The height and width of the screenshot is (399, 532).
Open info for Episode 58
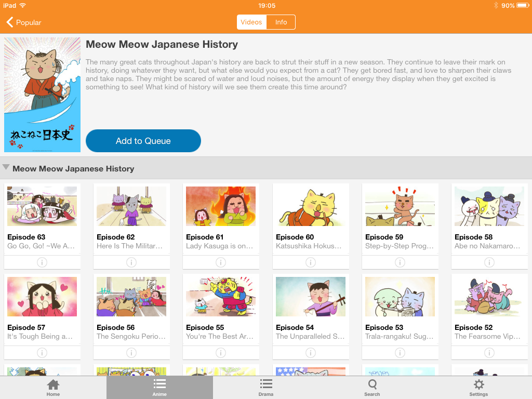click(489, 262)
